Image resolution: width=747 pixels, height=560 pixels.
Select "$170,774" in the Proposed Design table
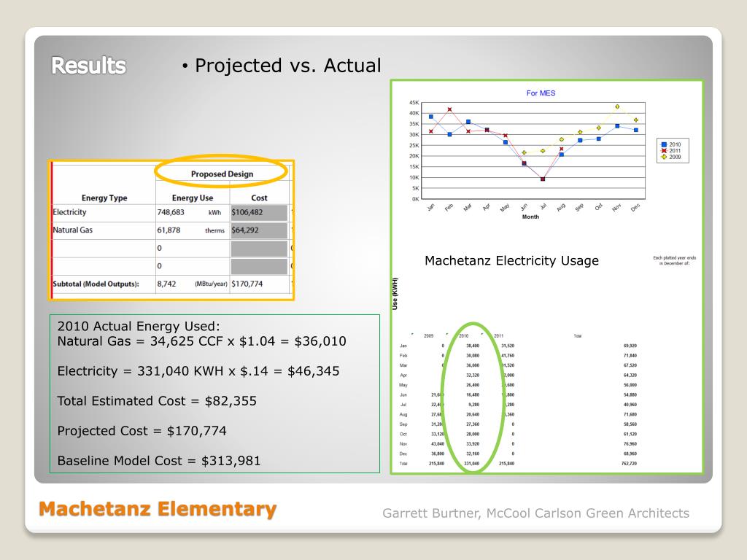247,284
